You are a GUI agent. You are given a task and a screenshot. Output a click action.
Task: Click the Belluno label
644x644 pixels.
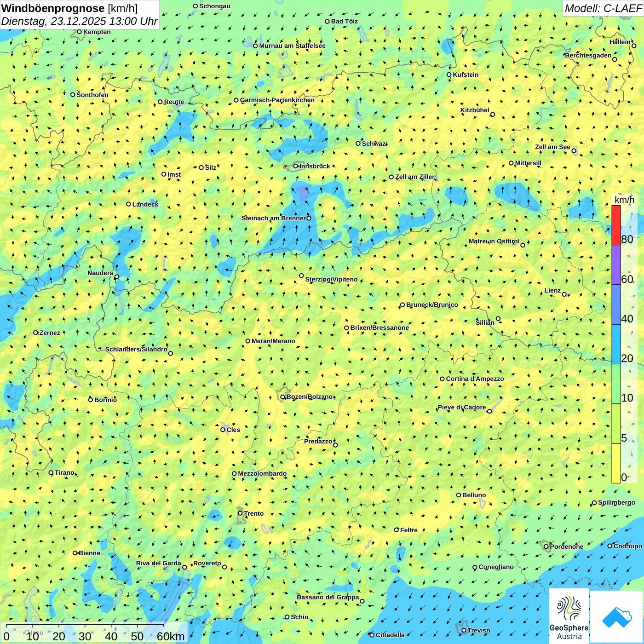(x=474, y=495)
